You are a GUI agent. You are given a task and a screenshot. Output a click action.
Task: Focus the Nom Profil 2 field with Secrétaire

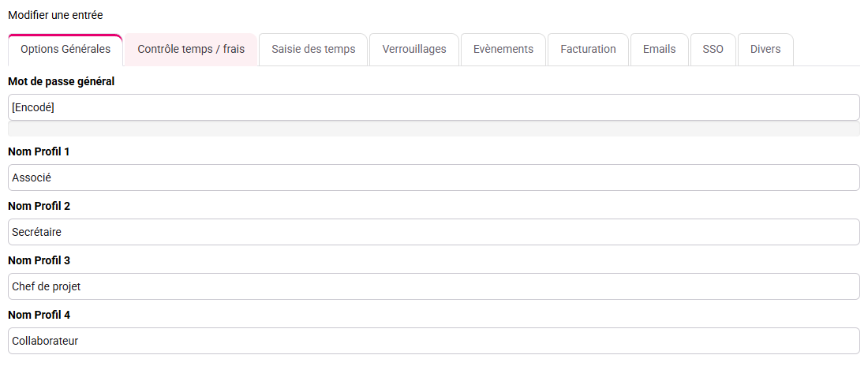pos(434,232)
